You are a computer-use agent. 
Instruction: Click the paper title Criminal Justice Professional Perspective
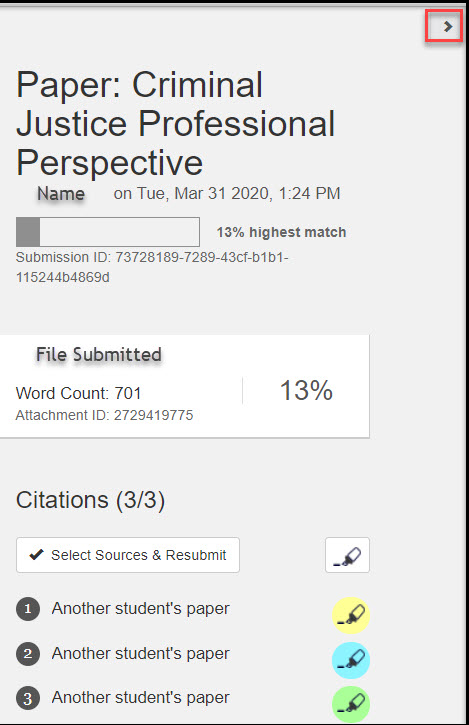point(176,123)
